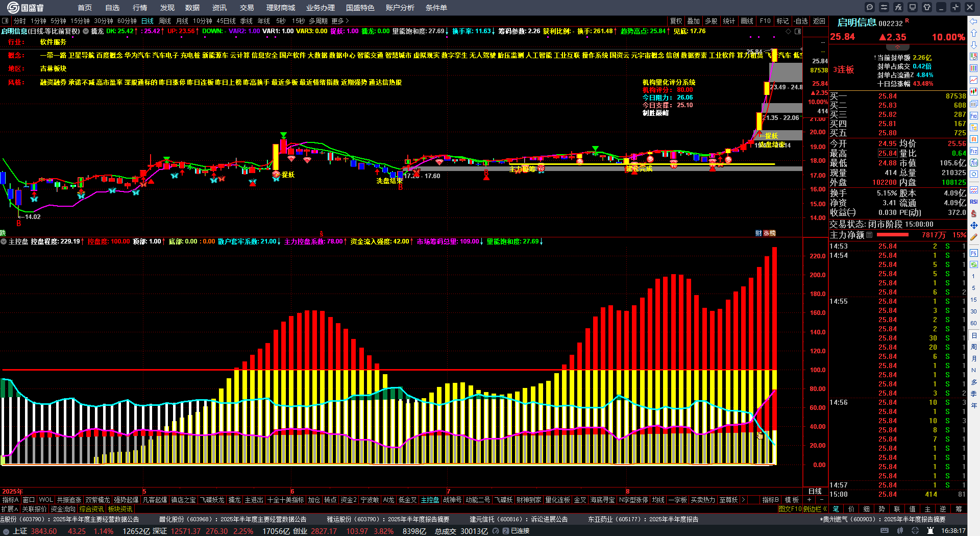Click the 上证 3843.60 index status entry
This screenshot has width=980, height=536.
coord(35,531)
